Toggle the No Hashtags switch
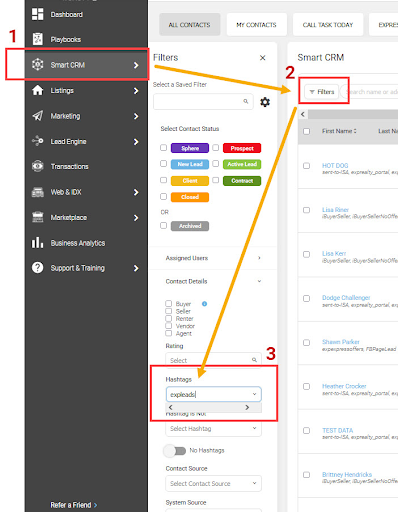This screenshot has width=398, height=512. (175, 451)
